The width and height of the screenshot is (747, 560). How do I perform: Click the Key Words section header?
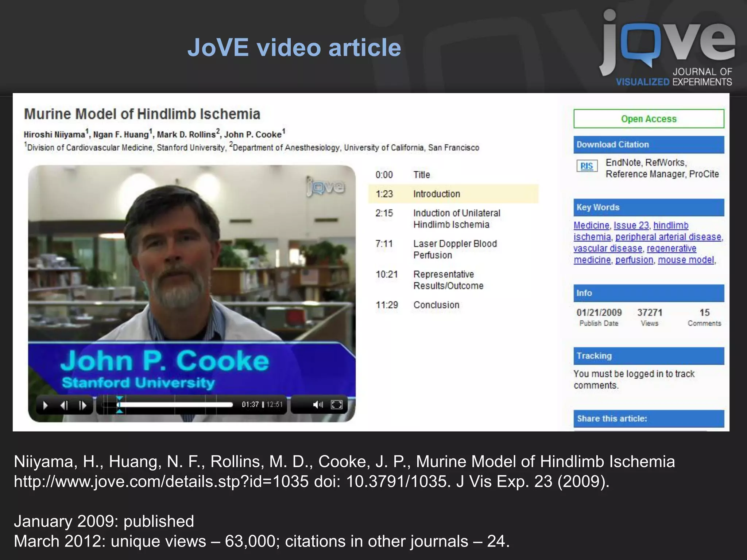tap(649, 207)
